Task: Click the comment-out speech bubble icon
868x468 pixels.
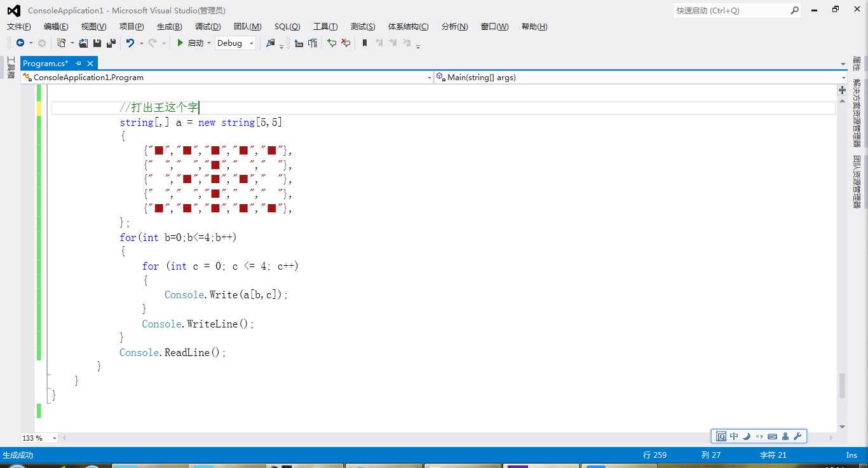Action: pyautogui.click(x=332, y=43)
